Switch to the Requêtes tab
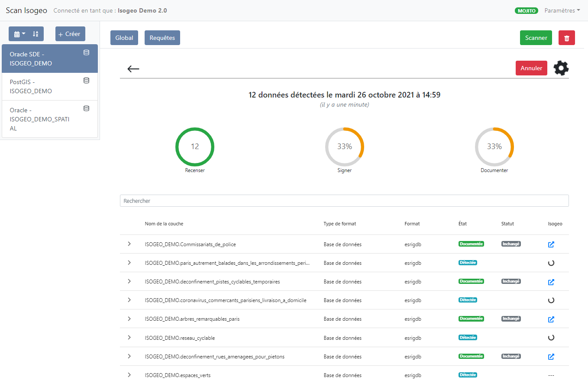Viewport: 588px width, 384px height. pyautogui.click(x=162, y=38)
